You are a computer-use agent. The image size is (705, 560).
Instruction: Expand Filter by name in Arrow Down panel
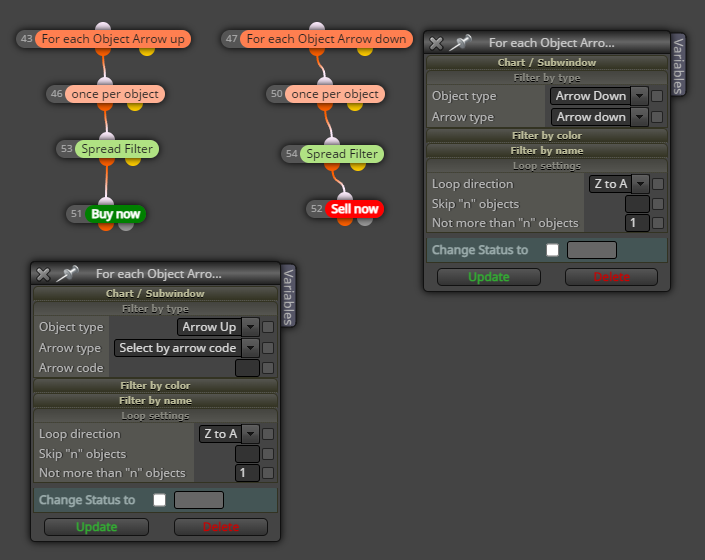click(547, 151)
